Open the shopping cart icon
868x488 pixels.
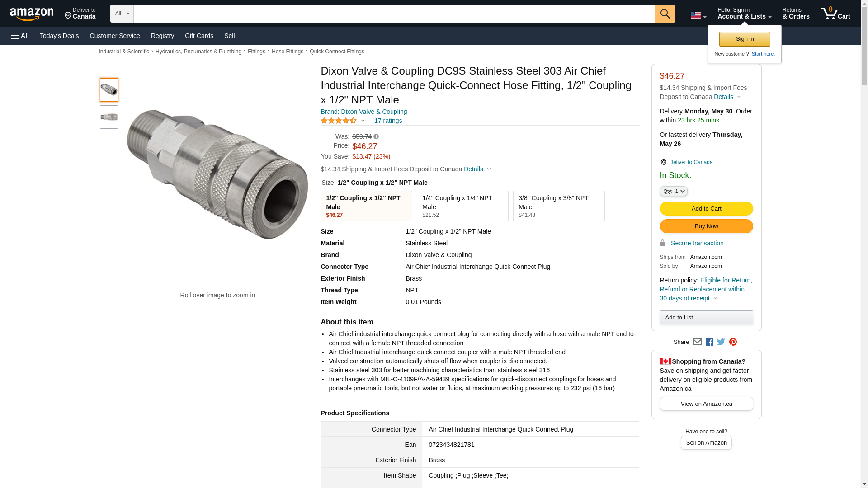click(x=835, y=14)
